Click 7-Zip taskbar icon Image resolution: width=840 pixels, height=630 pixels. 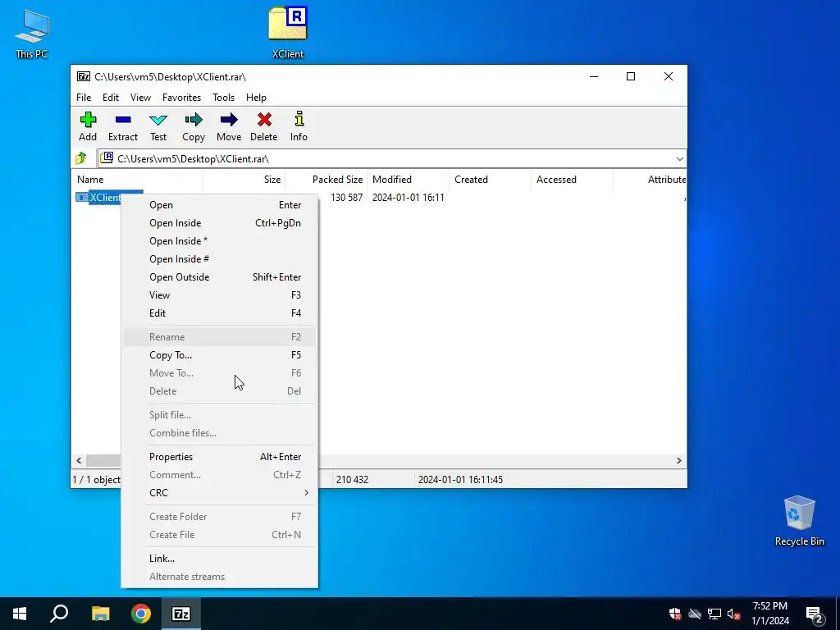(181, 614)
